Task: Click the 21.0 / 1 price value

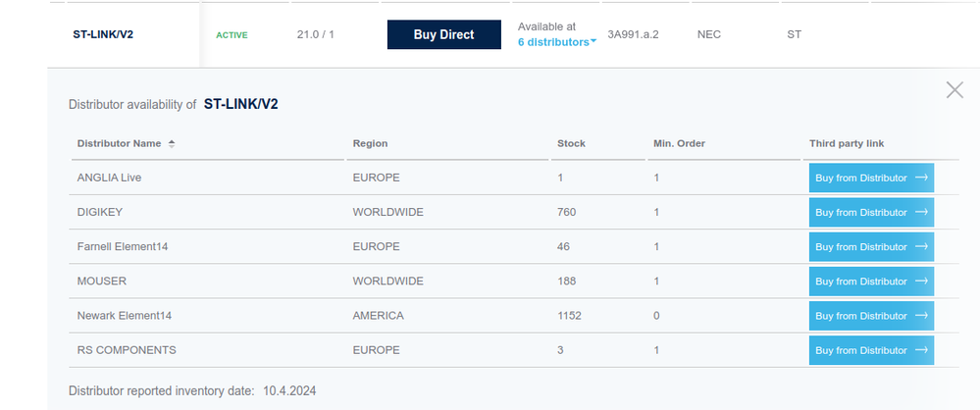Action: pos(316,34)
